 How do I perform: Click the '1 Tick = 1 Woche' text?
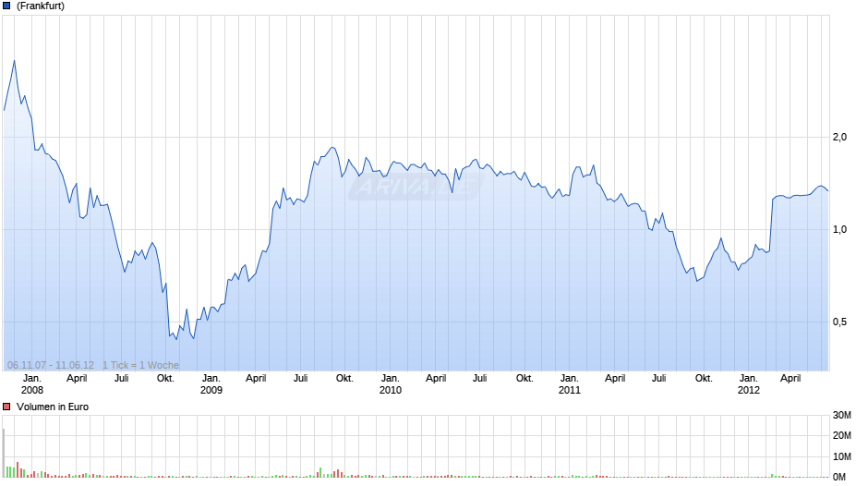point(140,365)
